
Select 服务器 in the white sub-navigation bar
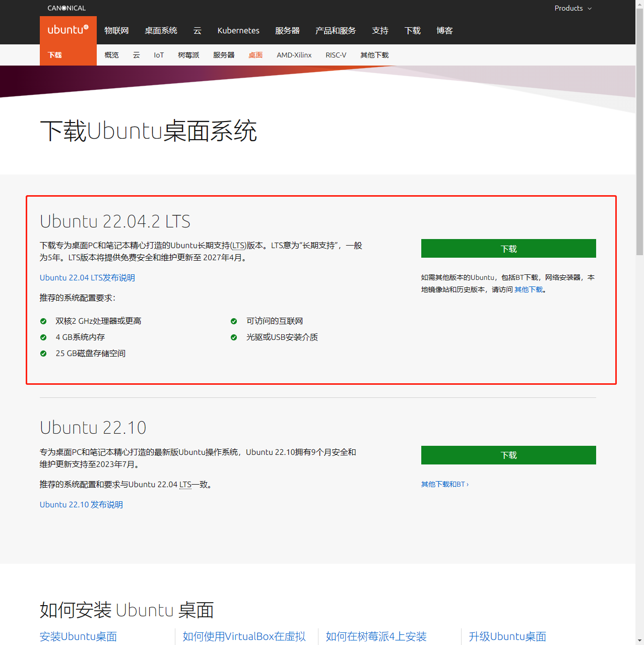click(224, 55)
